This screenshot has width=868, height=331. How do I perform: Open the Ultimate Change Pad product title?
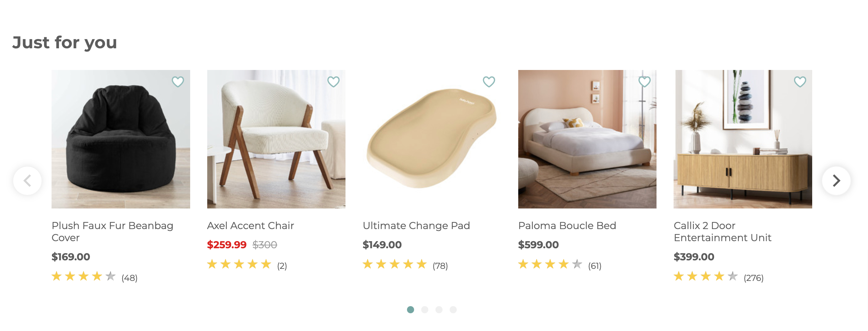pyautogui.click(x=416, y=226)
